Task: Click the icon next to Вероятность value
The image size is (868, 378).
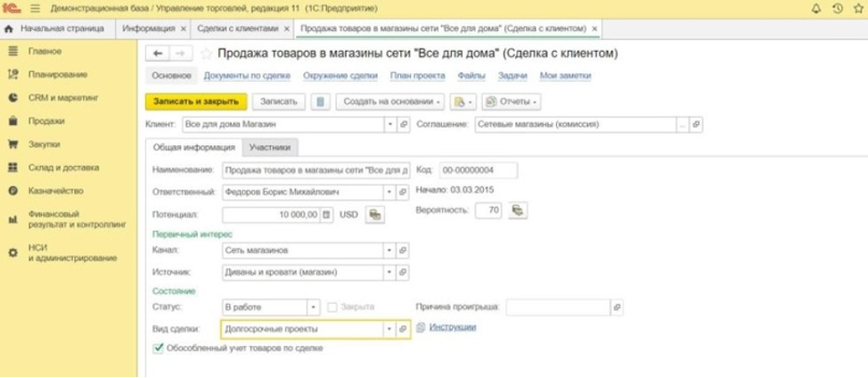Action: [x=518, y=210]
